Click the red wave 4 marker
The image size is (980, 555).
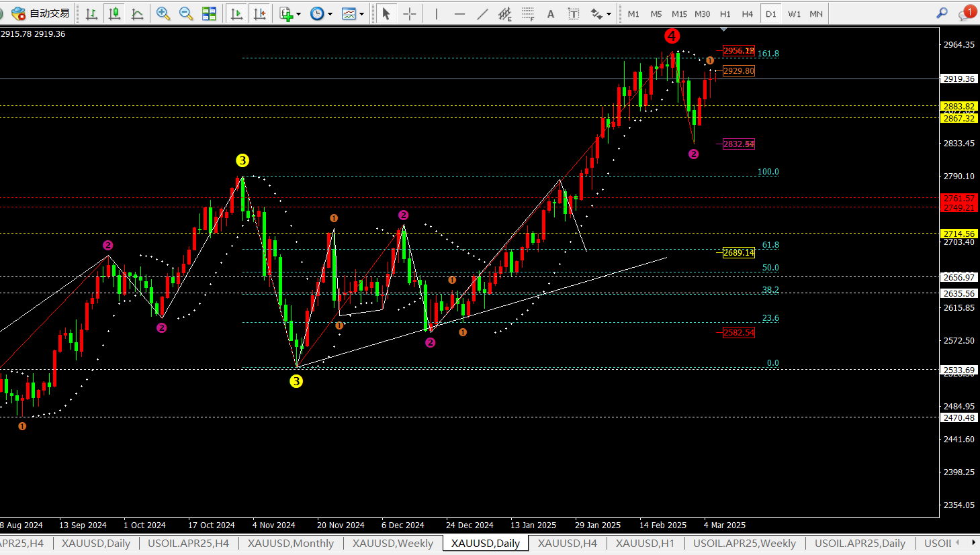point(672,36)
